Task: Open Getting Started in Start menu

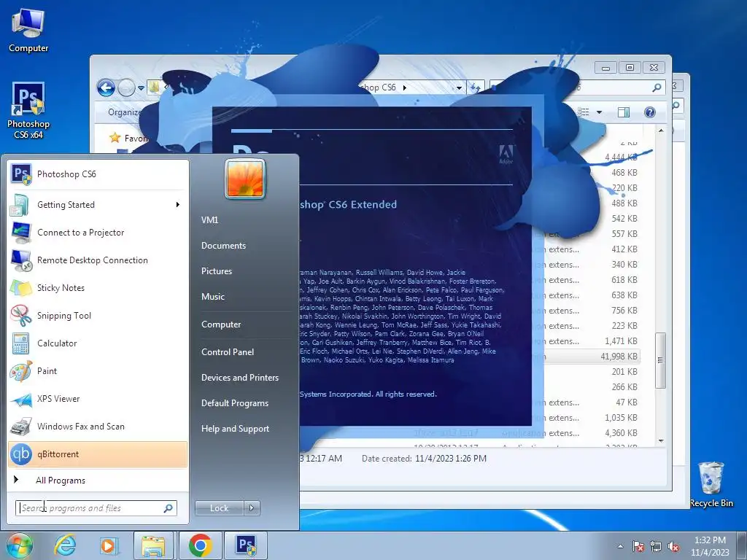Action: coord(98,205)
